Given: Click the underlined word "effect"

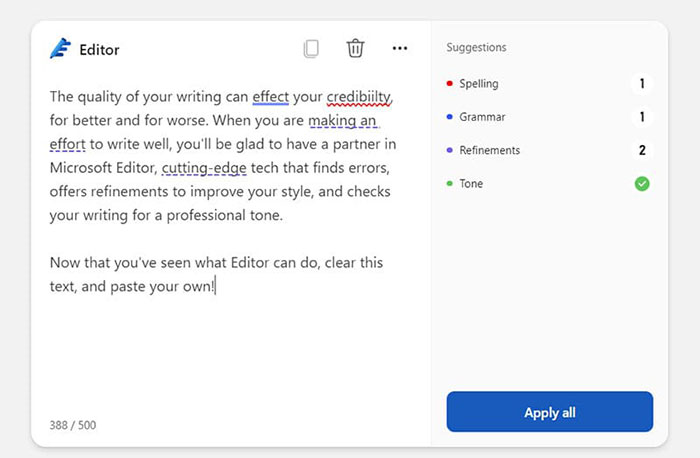Looking at the screenshot, I should pyautogui.click(x=271, y=97).
